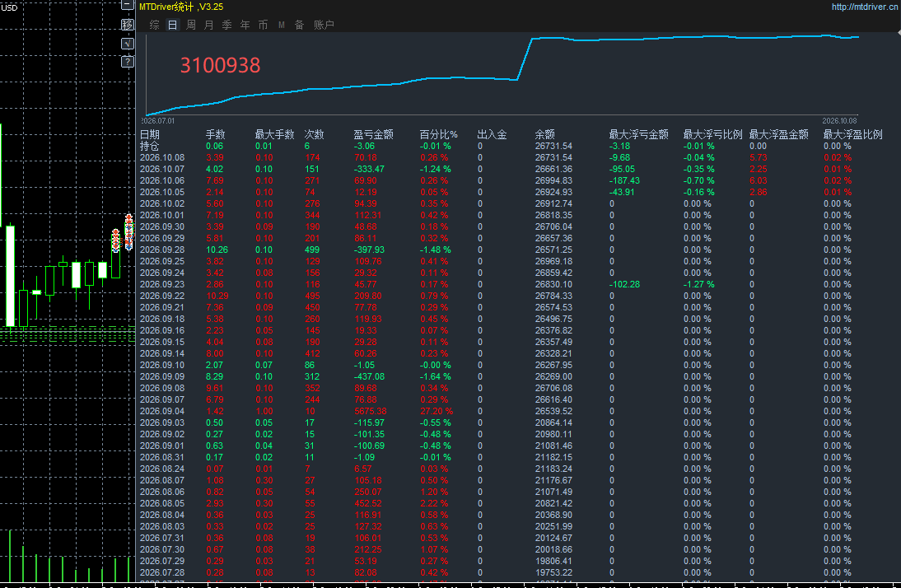The height and width of the screenshot is (588, 901).
Task: Click the 次数 column header
Action: 315,134
